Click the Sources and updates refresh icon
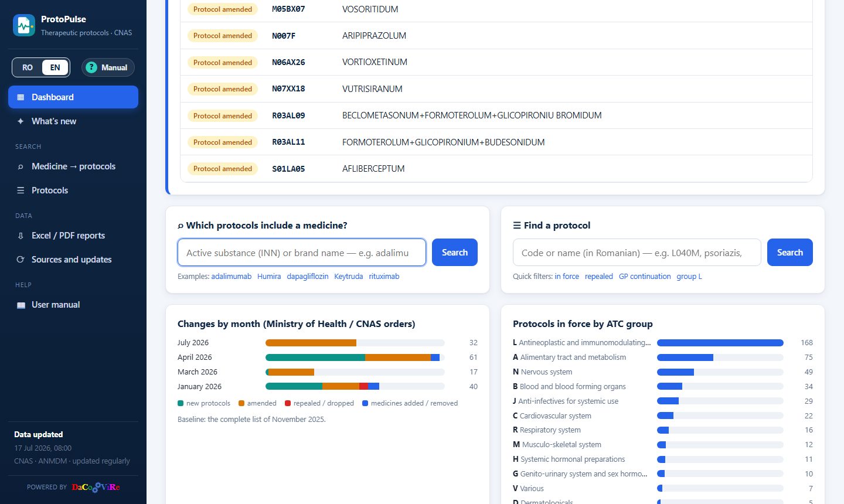The width and height of the screenshot is (844, 504). pos(21,260)
